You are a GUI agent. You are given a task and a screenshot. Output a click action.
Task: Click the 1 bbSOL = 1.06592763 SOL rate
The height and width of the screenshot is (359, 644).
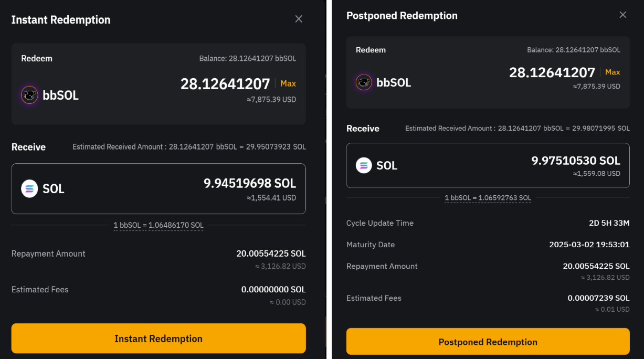(x=488, y=198)
